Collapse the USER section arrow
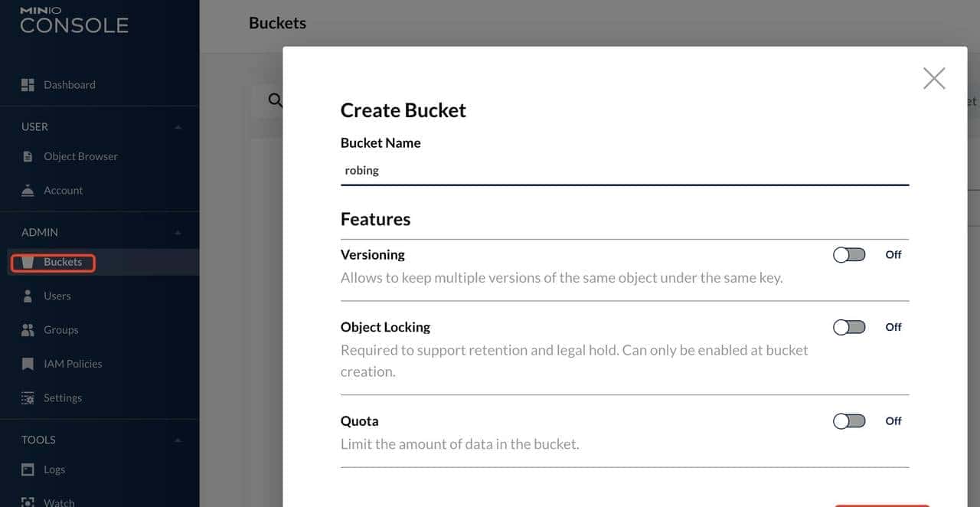Image resolution: width=980 pixels, height=507 pixels. tap(178, 127)
